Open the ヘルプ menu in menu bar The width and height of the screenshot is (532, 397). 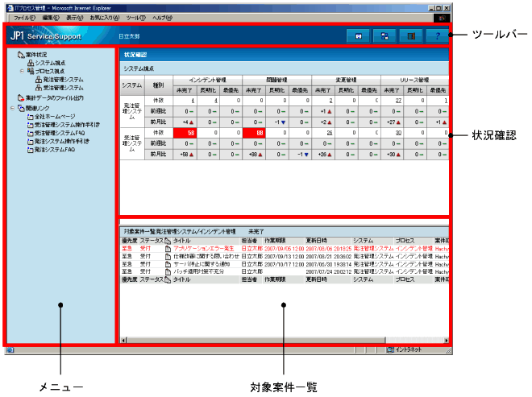(x=162, y=18)
